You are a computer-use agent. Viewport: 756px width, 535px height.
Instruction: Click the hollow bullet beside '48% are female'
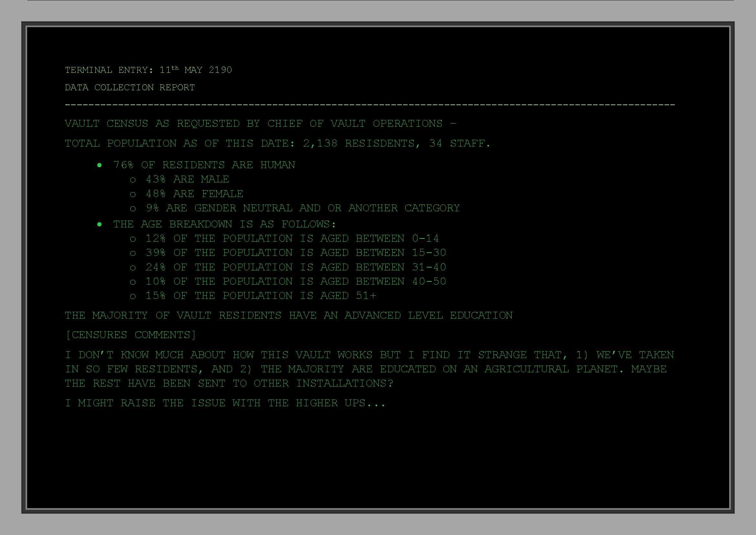pos(133,195)
